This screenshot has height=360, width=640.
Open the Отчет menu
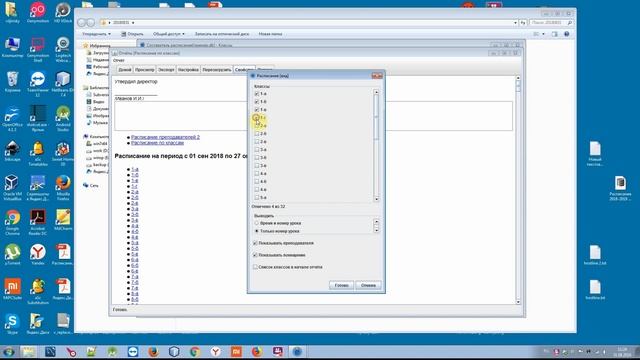118,60
